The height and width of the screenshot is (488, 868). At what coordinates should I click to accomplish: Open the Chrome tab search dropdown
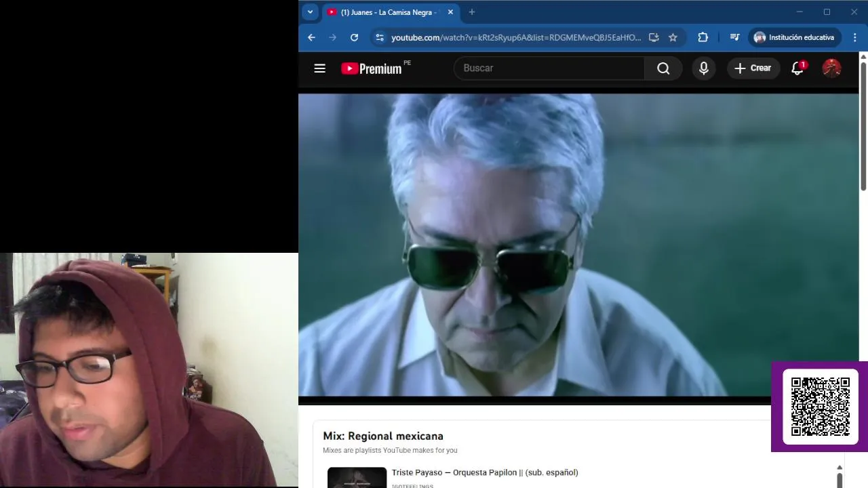coord(310,12)
